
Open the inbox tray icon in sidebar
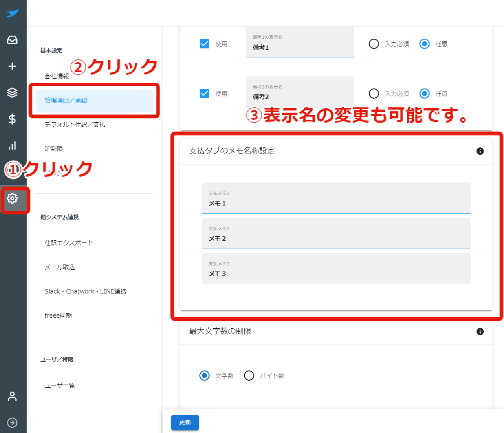[x=12, y=40]
